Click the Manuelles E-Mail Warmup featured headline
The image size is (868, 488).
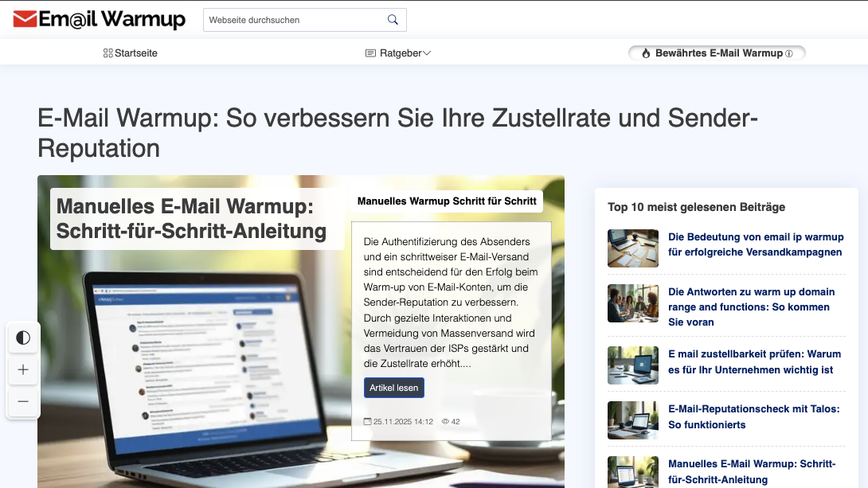pyautogui.click(x=191, y=219)
